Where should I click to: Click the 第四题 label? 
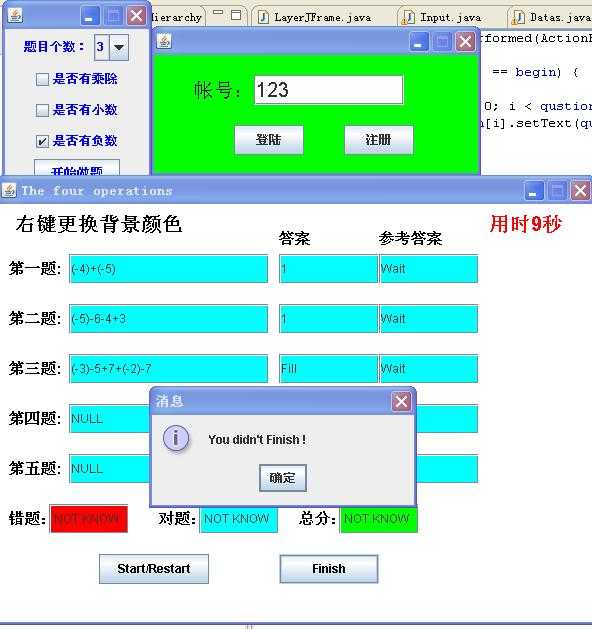point(35,419)
